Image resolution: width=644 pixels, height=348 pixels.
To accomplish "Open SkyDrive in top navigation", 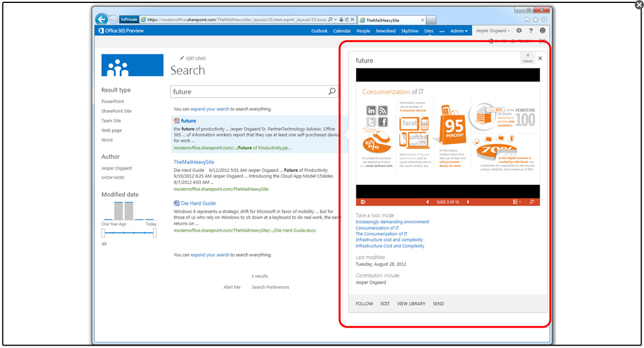I will tap(409, 31).
